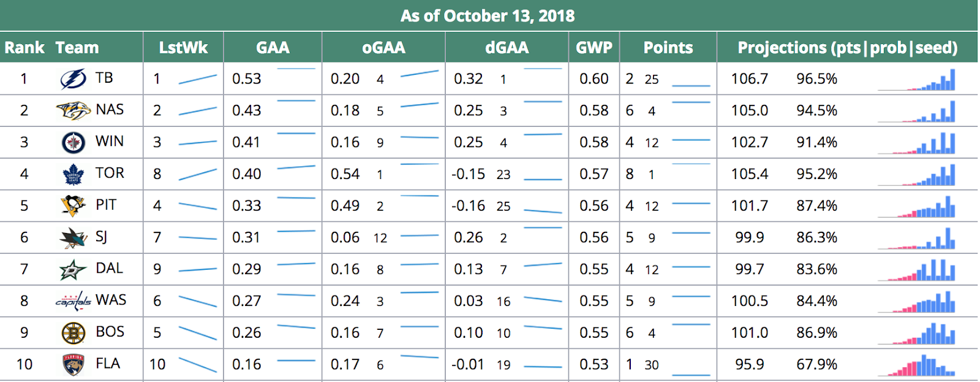Click the Florida Panthers logo
The height and width of the screenshot is (382, 980).
73,364
